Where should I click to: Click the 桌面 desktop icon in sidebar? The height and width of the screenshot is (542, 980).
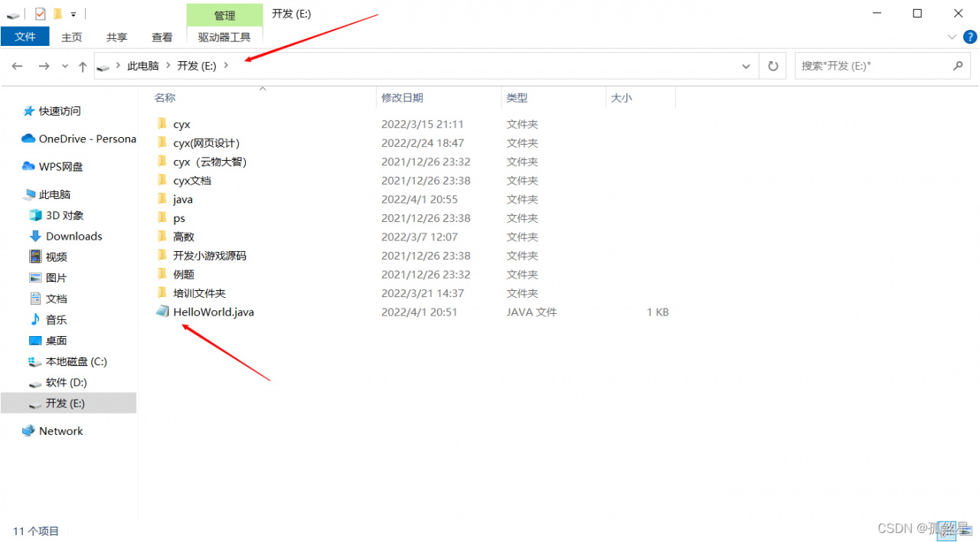coord(35,340)
